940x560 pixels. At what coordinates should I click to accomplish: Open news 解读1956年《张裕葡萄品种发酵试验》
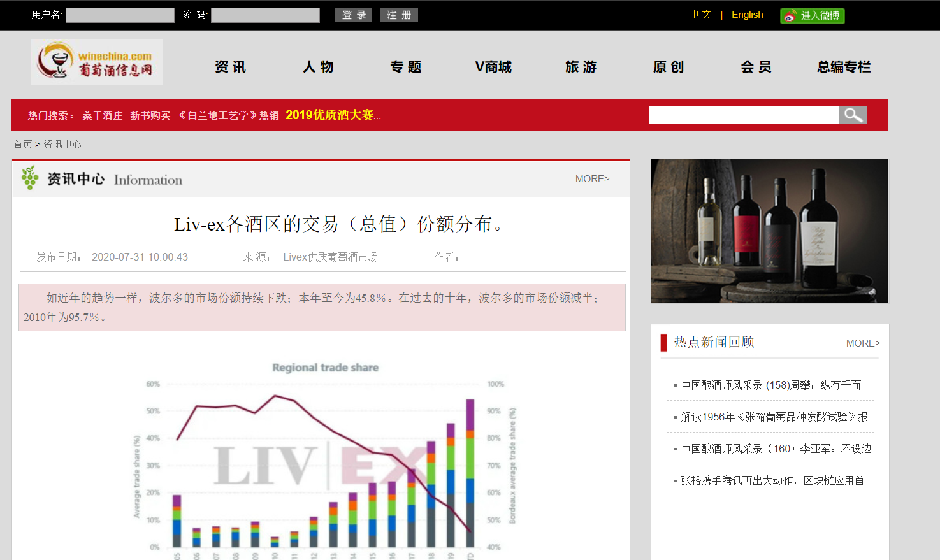774,417
